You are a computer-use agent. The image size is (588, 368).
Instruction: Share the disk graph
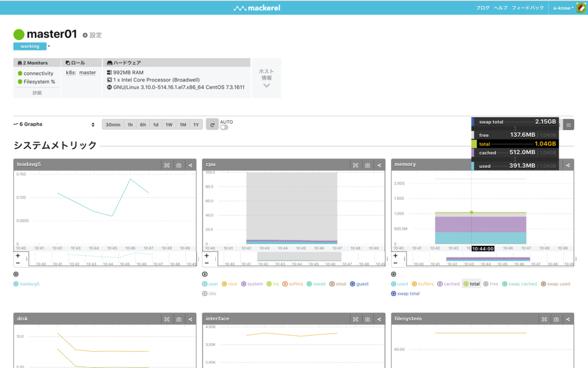[x=191, y=319]
